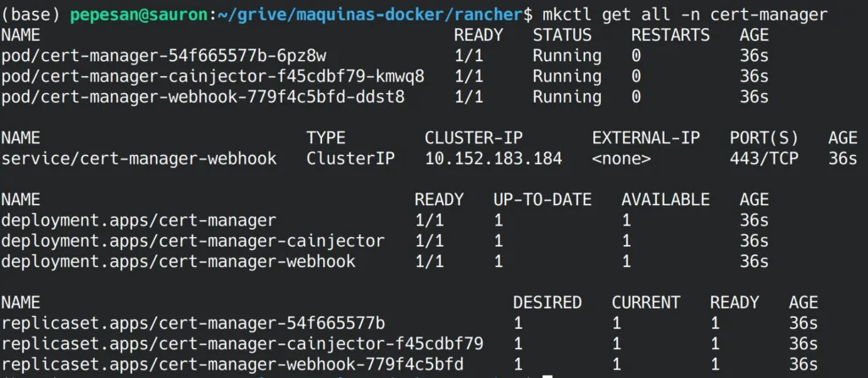The height and width of the screenshot is (378, 868).
Task: Click the pod/cert-manager-cainjector-f45cdbf79-kmwq8 entry
Action: click(213, 76)
